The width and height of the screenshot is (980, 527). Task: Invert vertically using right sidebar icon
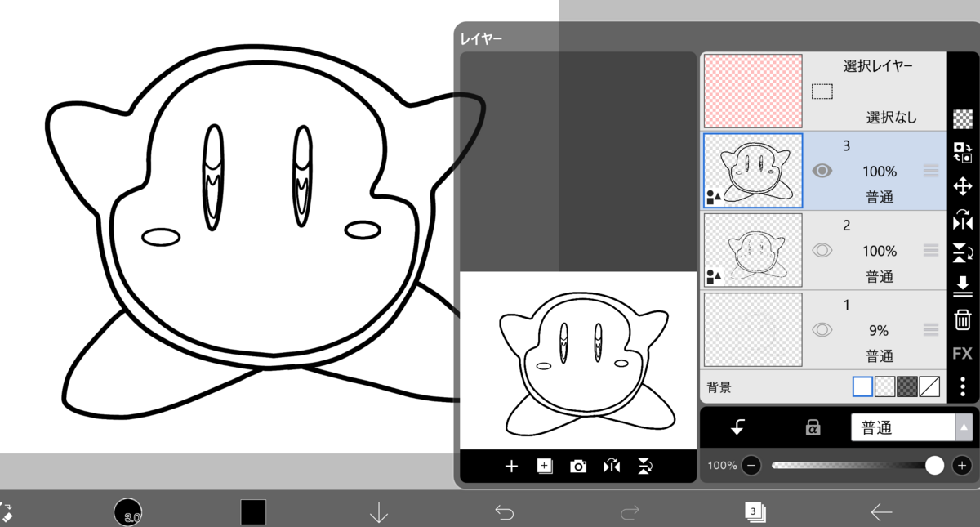pos(963,252)
